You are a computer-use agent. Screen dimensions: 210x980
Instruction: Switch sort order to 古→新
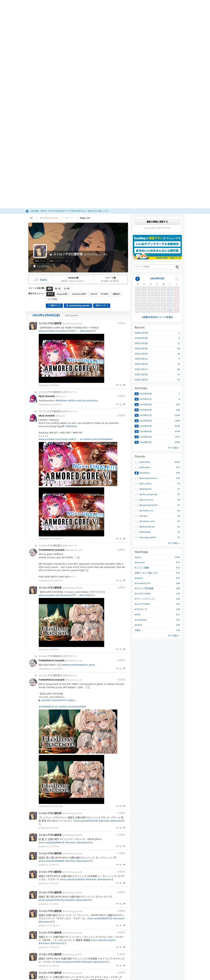coord(67,289)
